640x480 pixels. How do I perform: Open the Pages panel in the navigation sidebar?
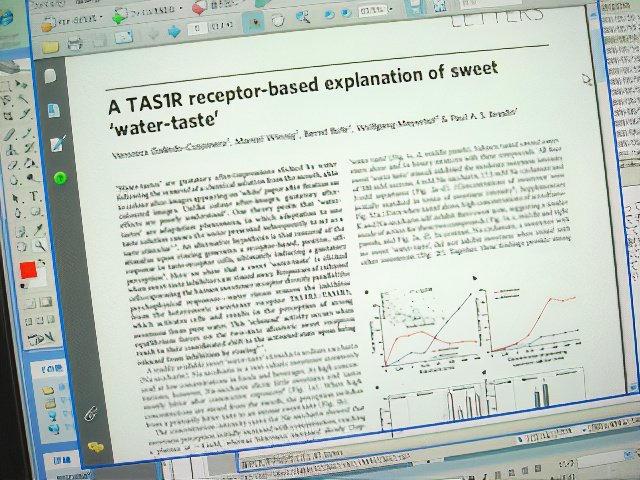coord(50,77)
